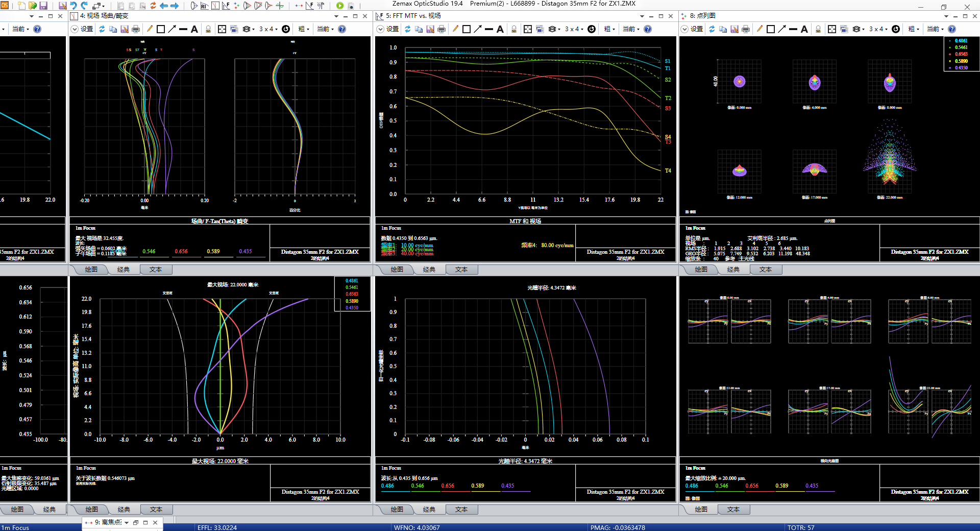Switch to 文本 tab under lateral color plot
The image size is (980, 531).
(156, 509)
